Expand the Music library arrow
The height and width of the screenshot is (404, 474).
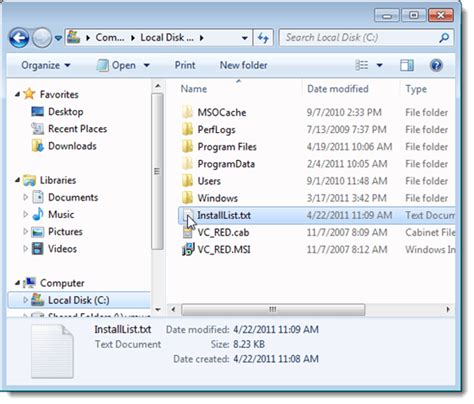point(25,214)
